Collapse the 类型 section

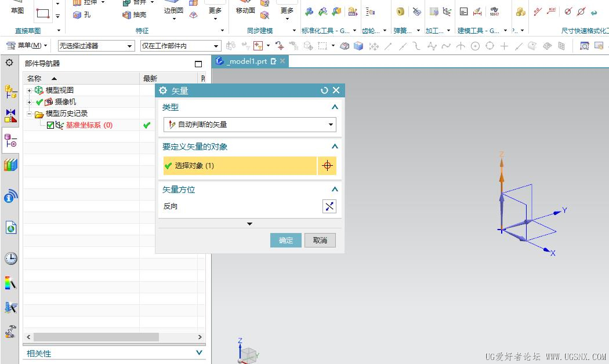pyautogui.click(x=335, y=107)
